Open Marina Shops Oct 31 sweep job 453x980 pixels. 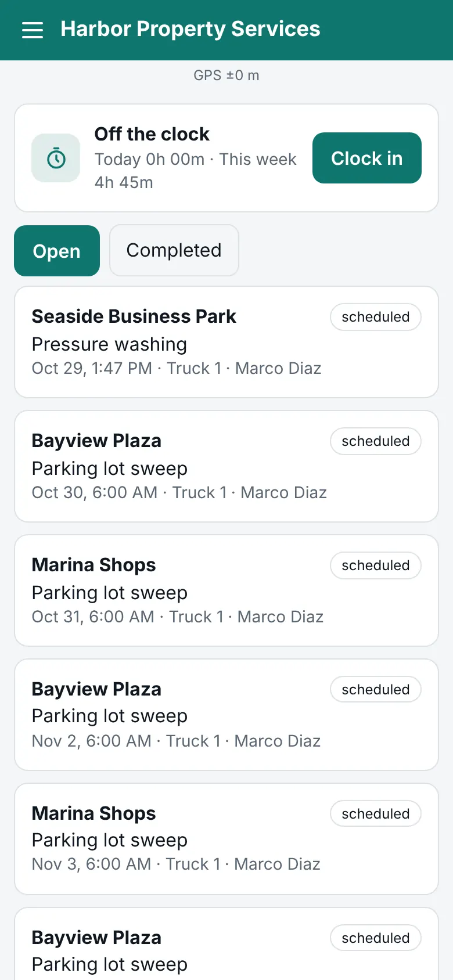[227, 590]
